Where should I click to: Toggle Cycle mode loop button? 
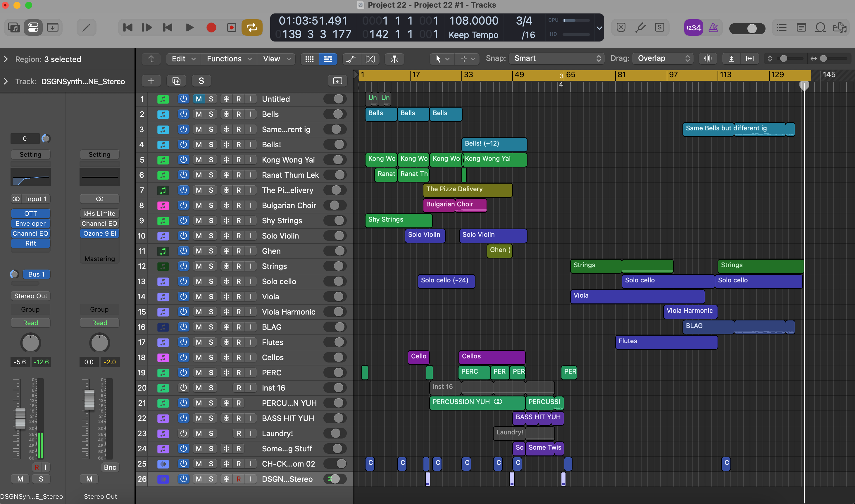tap(252, 27)
